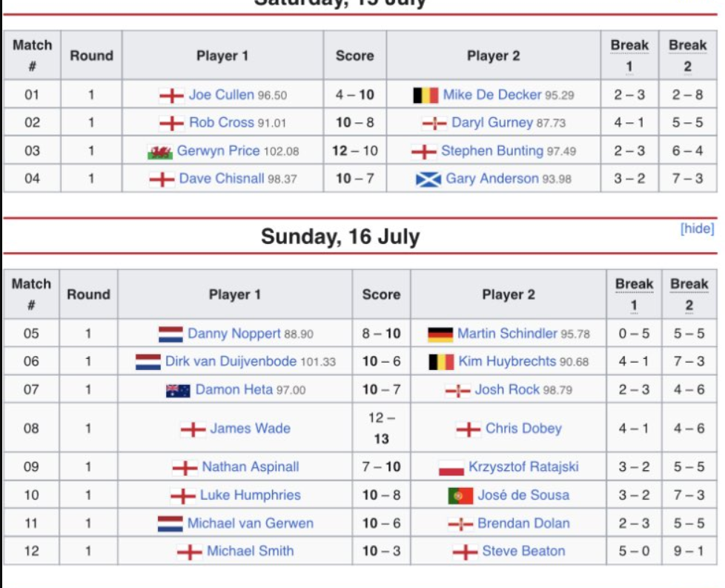Click the Dutch flag beside Danny Noppert
The height and width of the screenshot is (588, 725).
pos(171,334)
